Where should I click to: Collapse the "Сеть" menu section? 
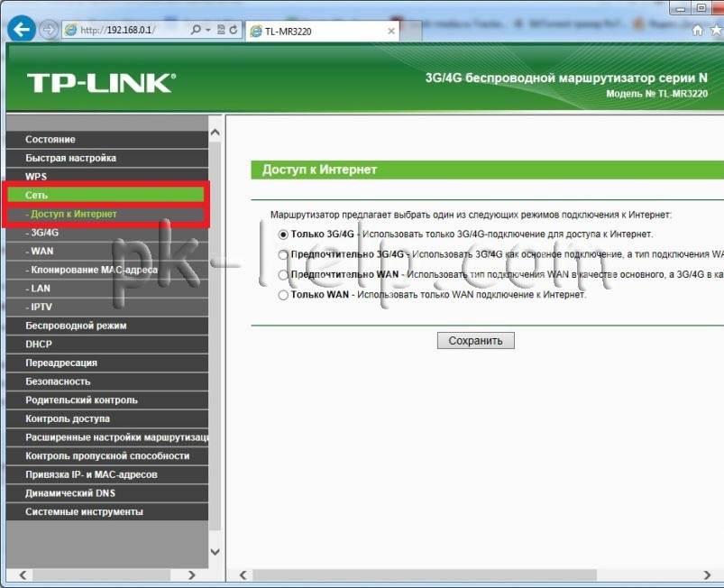point(106,195)
